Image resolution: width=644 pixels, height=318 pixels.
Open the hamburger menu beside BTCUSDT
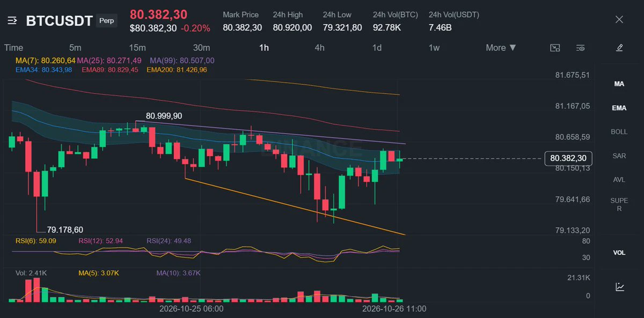[x=13, y=21]
